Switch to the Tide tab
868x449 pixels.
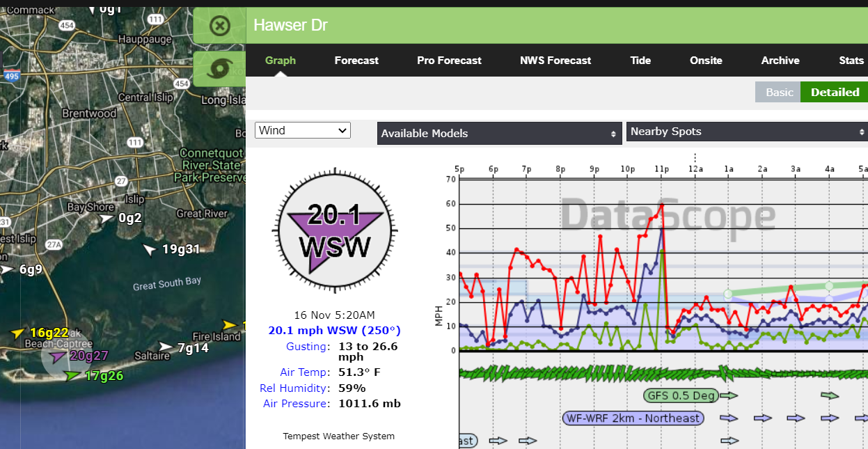tap(640, 61)
